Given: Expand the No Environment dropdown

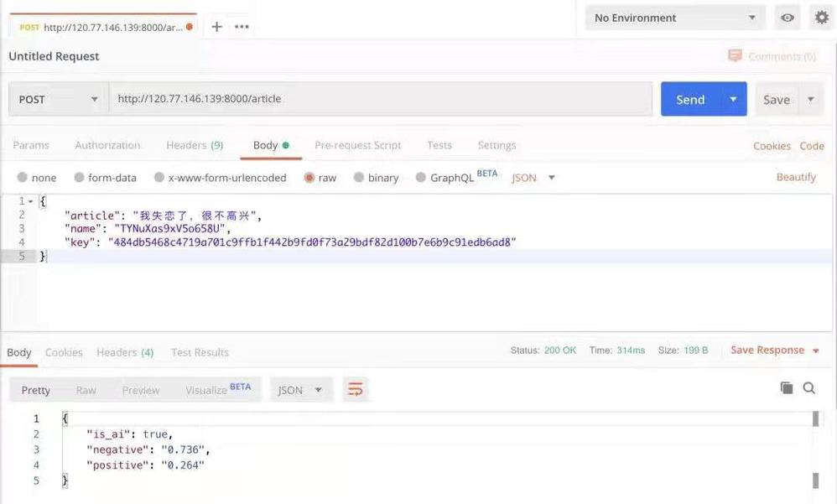Looking at the screenshot, I should coord(675,18).
